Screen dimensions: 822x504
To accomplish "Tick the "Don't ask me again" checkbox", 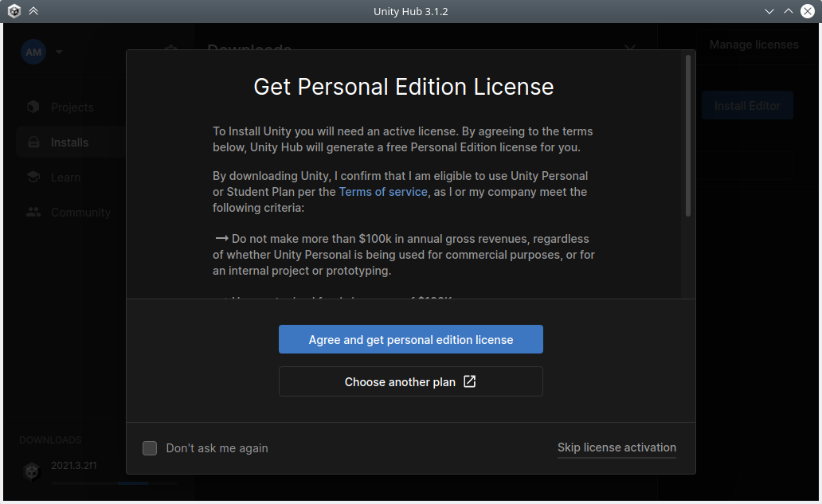I will click(150, 448).
